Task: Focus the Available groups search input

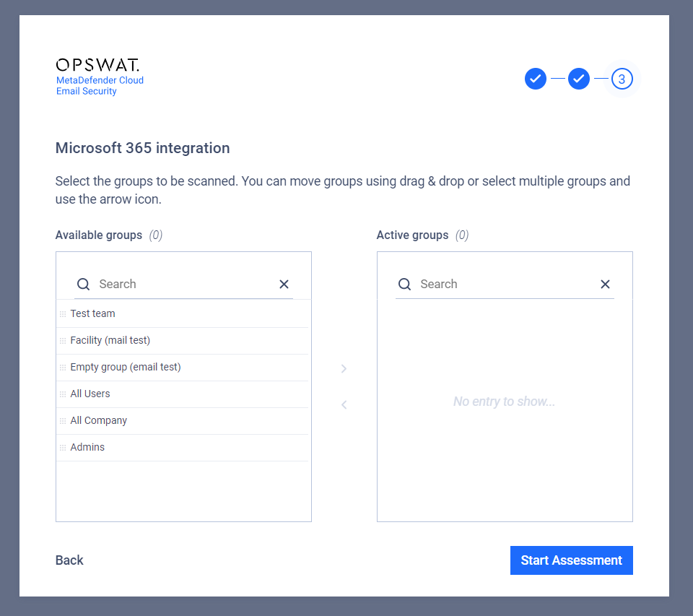Action: pyautogui.click(x=183, y=284)
